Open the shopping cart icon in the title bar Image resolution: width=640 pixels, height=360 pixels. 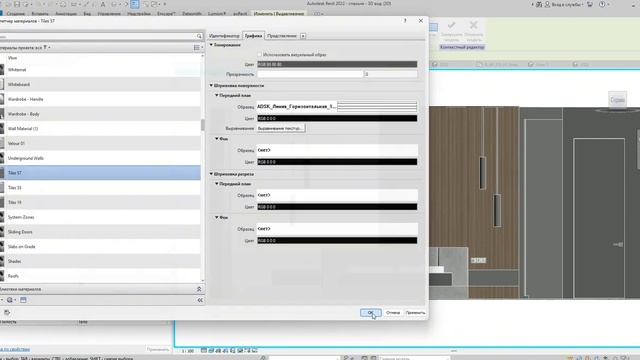click(x=589, y=4)
